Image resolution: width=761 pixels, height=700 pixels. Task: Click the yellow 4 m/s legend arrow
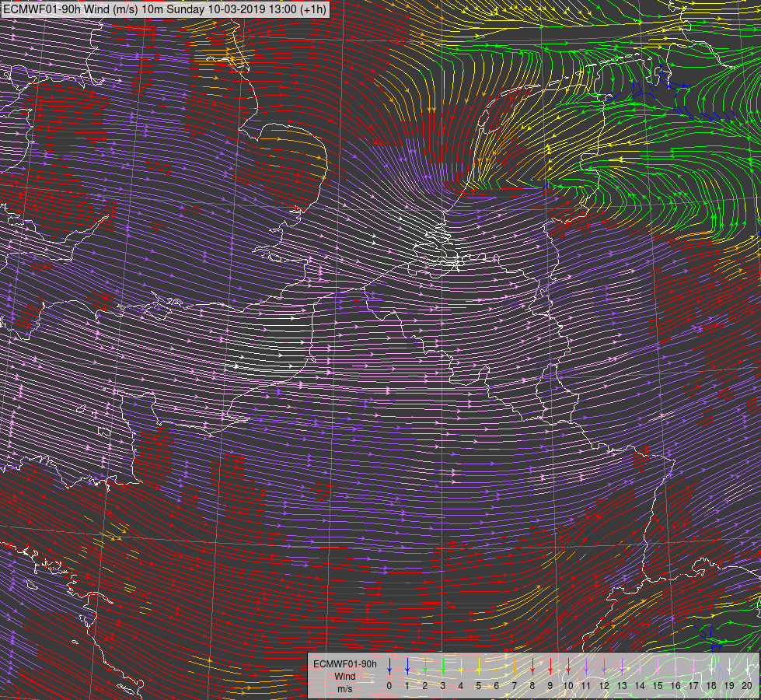(461, 667)
